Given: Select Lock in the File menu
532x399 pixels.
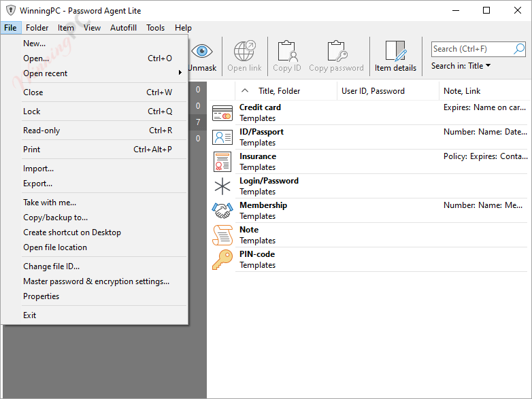Looking at the screenshot, I should pyautogui.click(x=95, y=111).
